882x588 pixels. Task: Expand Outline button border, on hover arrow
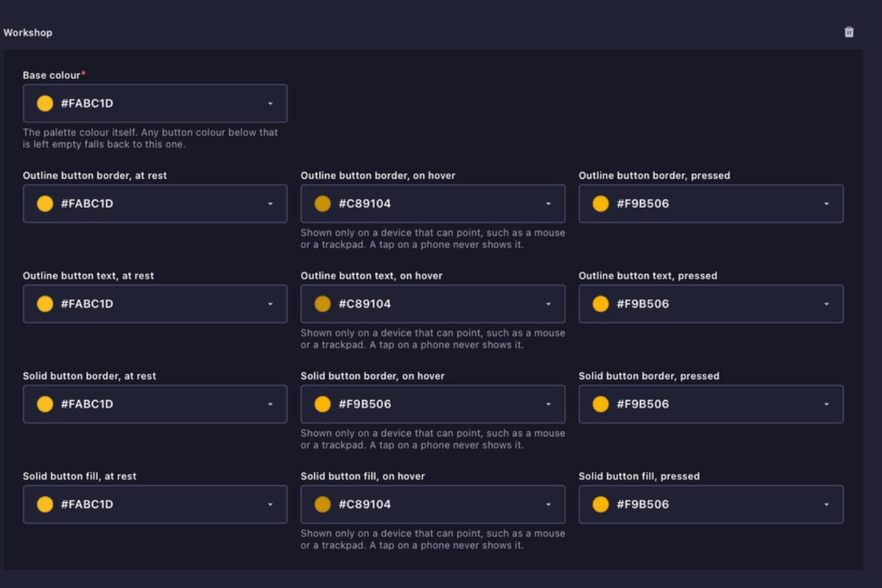point(549,203)
